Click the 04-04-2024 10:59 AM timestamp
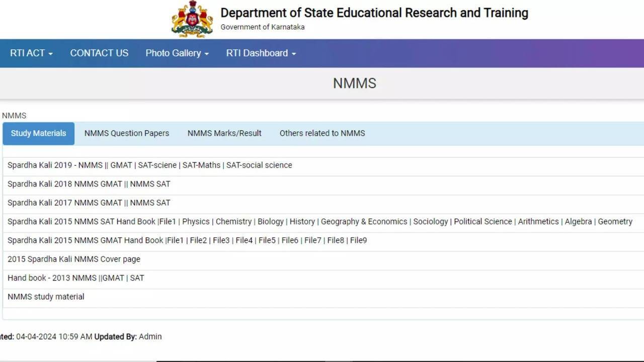This screenshot has width=644, height=362. [x=54, y=337]
